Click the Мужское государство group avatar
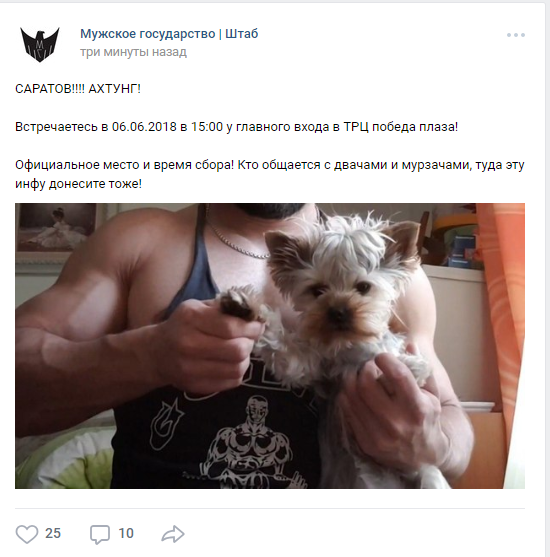 [40, 44]
